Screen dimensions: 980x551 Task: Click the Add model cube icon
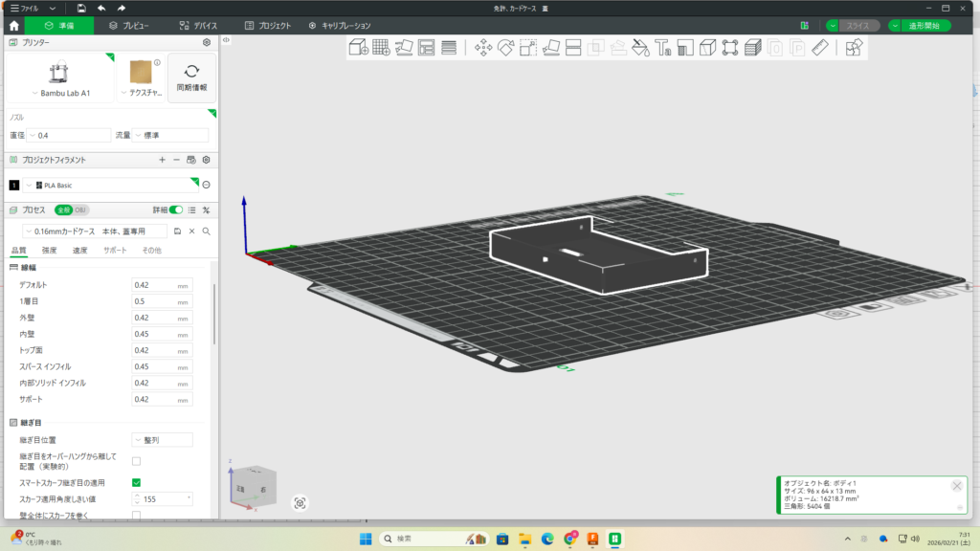tap(358, 47)
